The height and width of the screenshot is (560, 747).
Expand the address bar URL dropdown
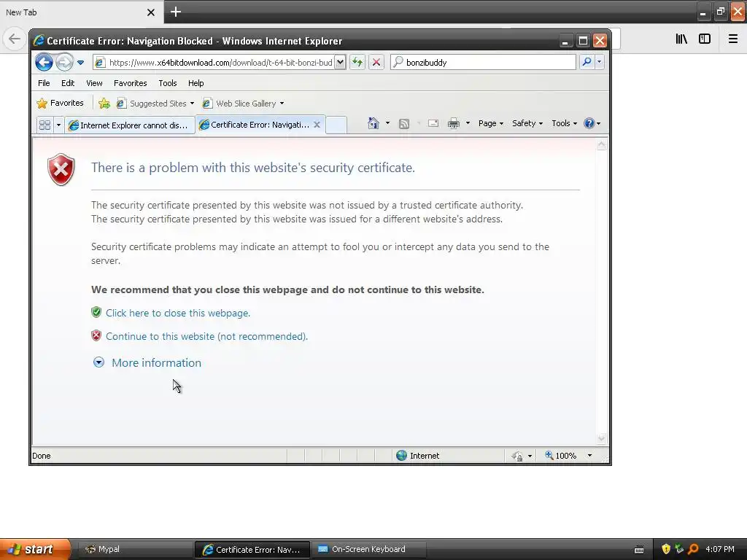340,63
